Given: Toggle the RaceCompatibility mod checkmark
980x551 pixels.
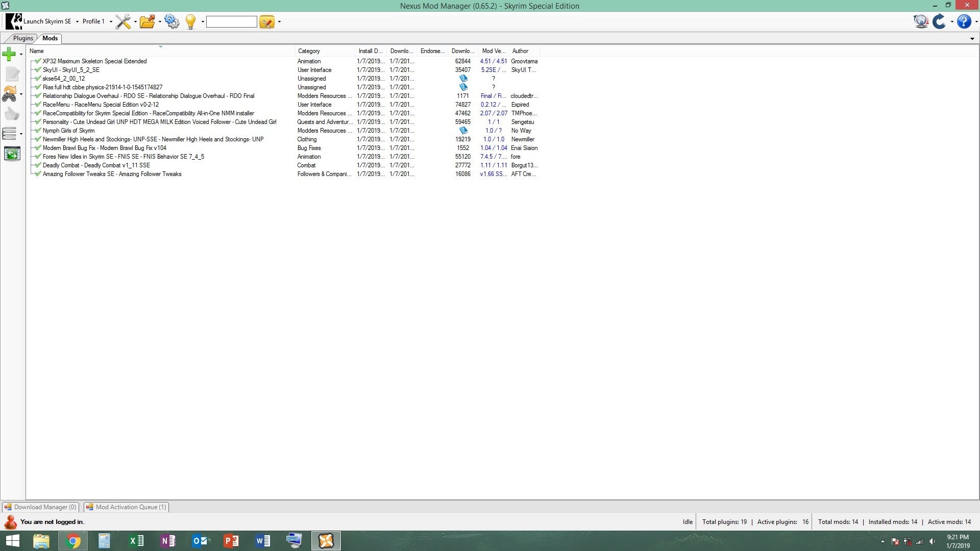Looking at the screenshot, I should click(x=38, y=113).
